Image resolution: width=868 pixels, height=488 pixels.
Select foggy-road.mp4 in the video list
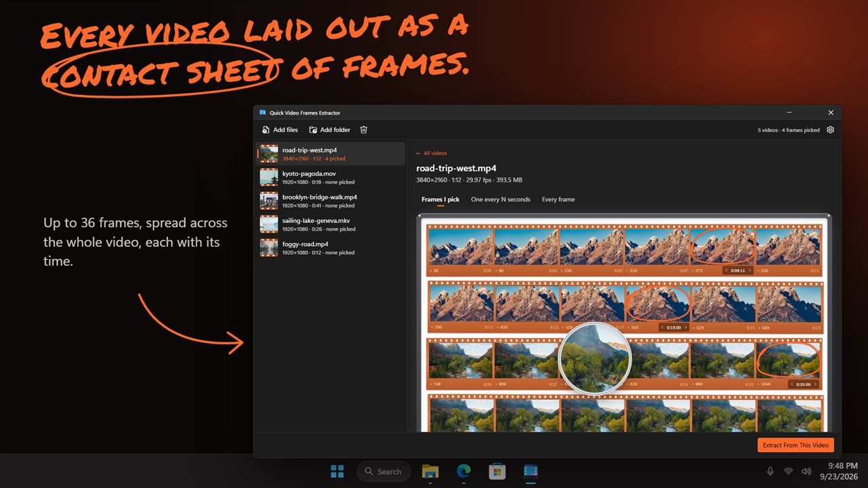330,248
